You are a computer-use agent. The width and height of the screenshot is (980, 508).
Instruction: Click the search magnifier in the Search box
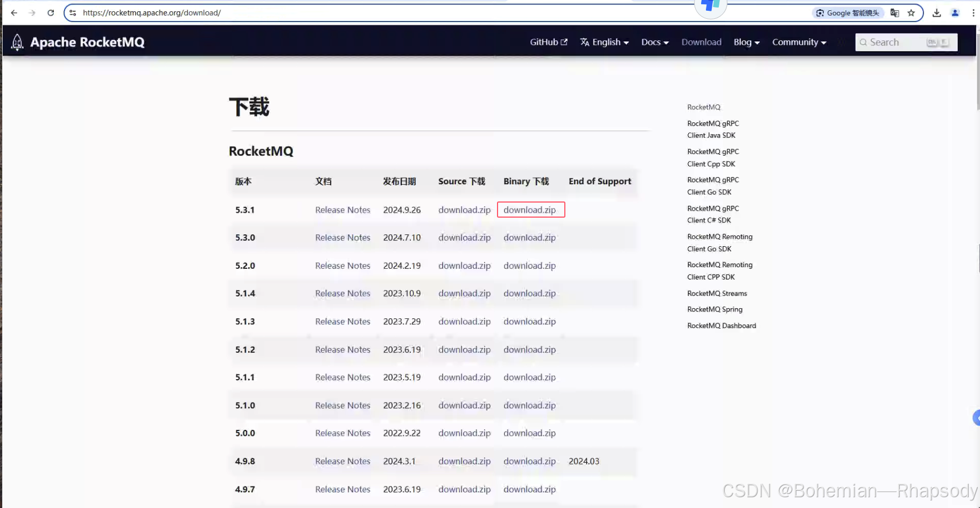pos(864,42)
